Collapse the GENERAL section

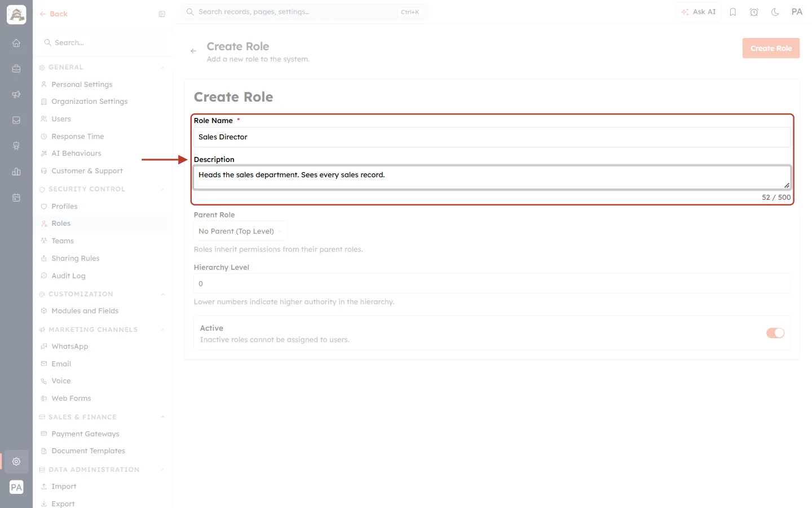(x=163, y=68)
